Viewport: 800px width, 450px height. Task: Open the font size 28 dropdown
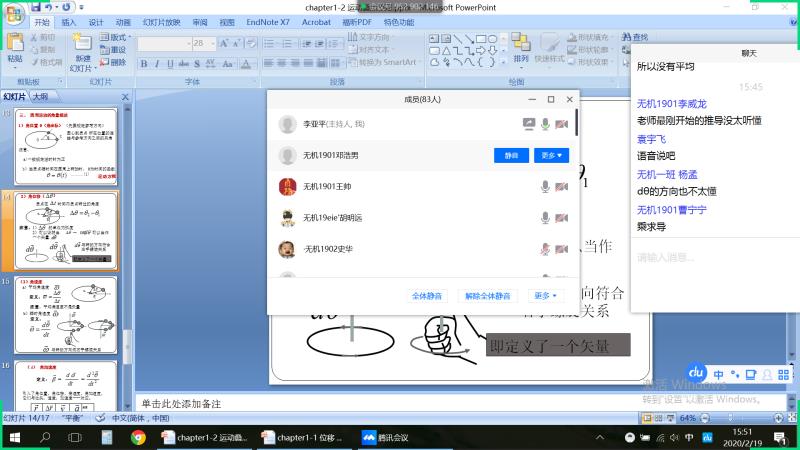(x=212, y=43)
